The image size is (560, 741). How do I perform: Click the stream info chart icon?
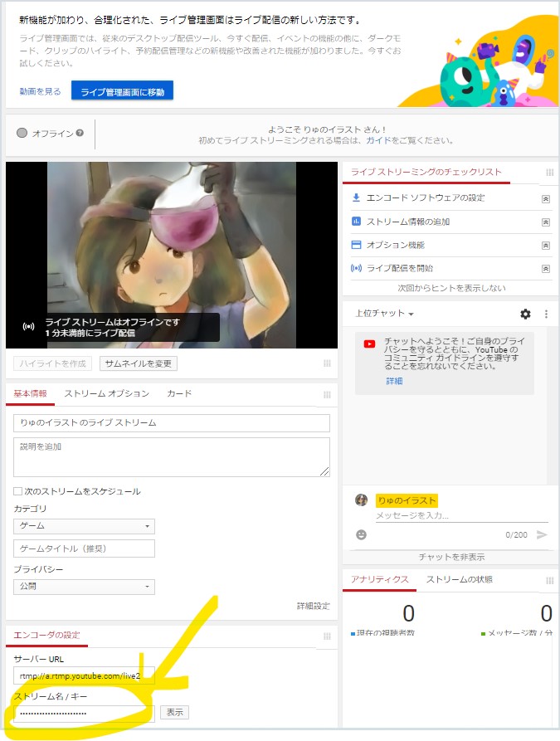tap(356, 222)
